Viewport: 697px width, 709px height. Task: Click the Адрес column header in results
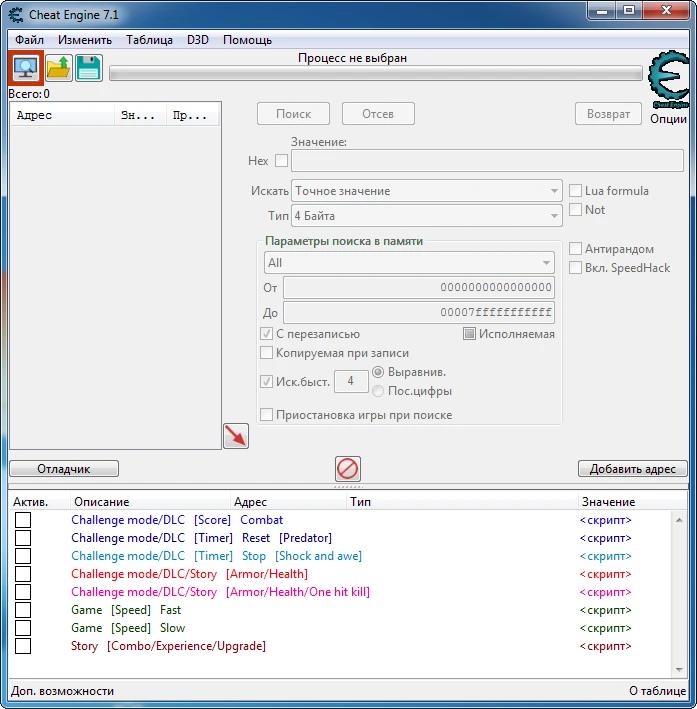coord(62,115)
